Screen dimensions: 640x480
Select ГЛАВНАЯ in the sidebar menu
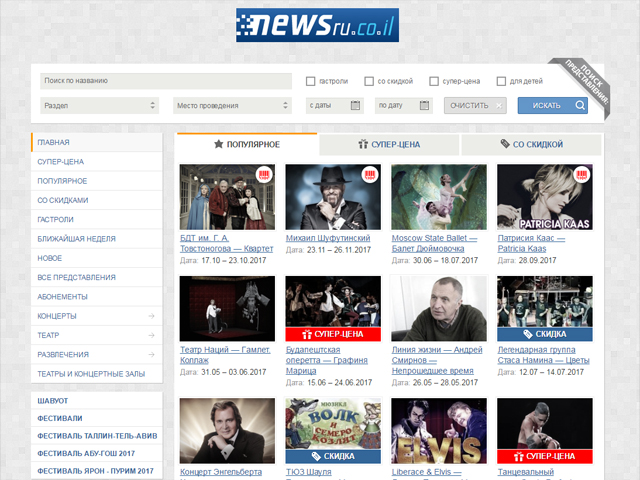97,142
